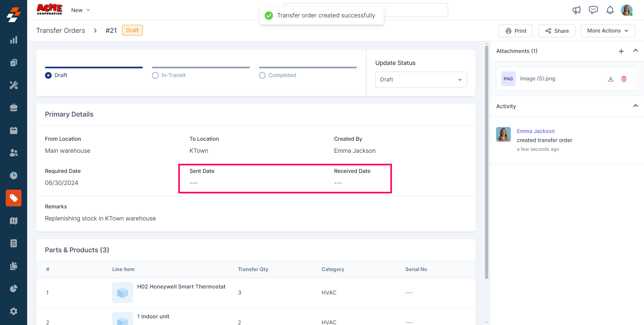Image resolution: width=644 pixels, height=325 pixels.
Task: Collapse the Activity section
Action: [x=635, y=106]
